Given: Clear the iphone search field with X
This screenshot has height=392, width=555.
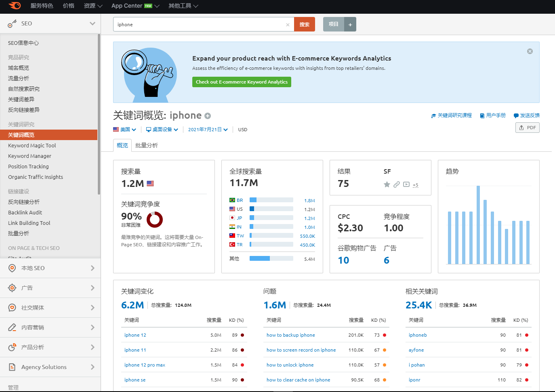Looking at the screenshot, I should pyautogui.click(x=288, y=25).
